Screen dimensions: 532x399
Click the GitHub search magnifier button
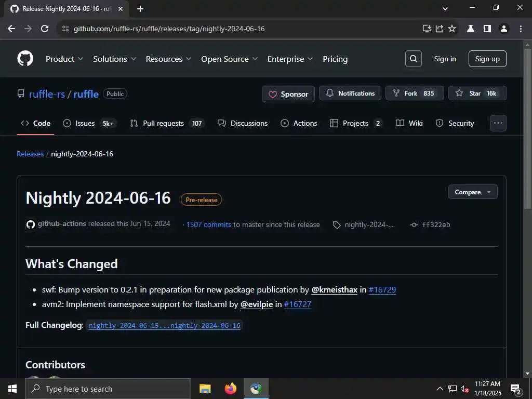click(413, 59)
